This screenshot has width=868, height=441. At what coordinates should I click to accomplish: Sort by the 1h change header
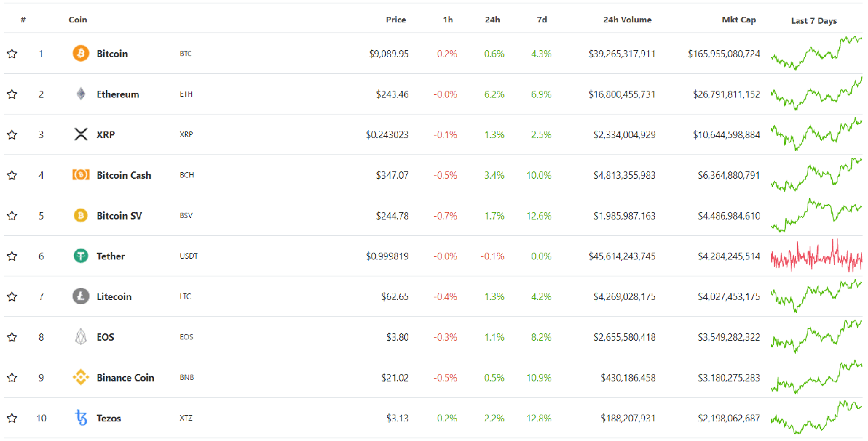[x=448, y=20]
